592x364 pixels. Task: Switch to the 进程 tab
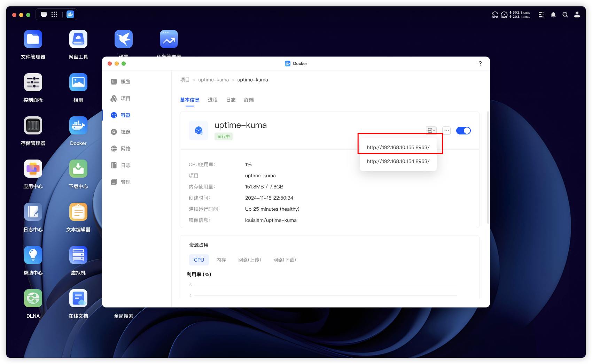click(213, 100)
